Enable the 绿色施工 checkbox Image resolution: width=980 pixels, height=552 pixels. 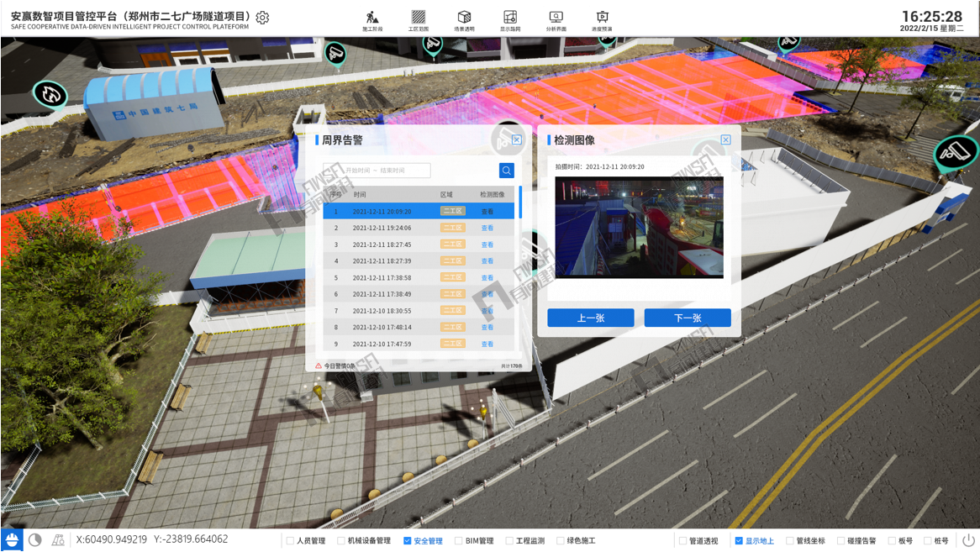tap(560, 541)
